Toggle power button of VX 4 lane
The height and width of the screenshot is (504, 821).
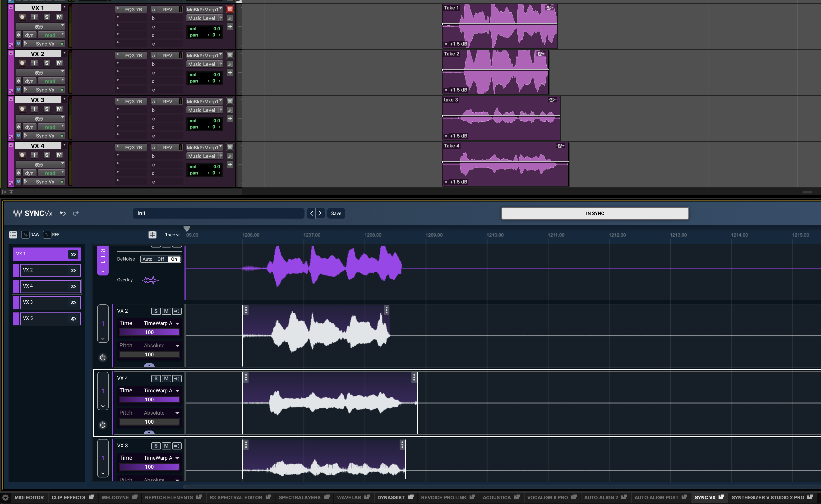pyautogui.click(x=103, y=425)
